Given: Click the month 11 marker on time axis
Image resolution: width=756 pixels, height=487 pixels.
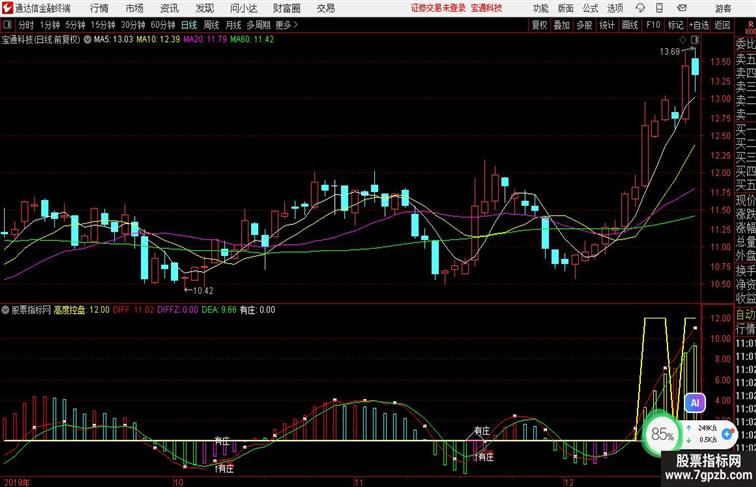Looking at the screenshot, I should click(x=358, y=482).
